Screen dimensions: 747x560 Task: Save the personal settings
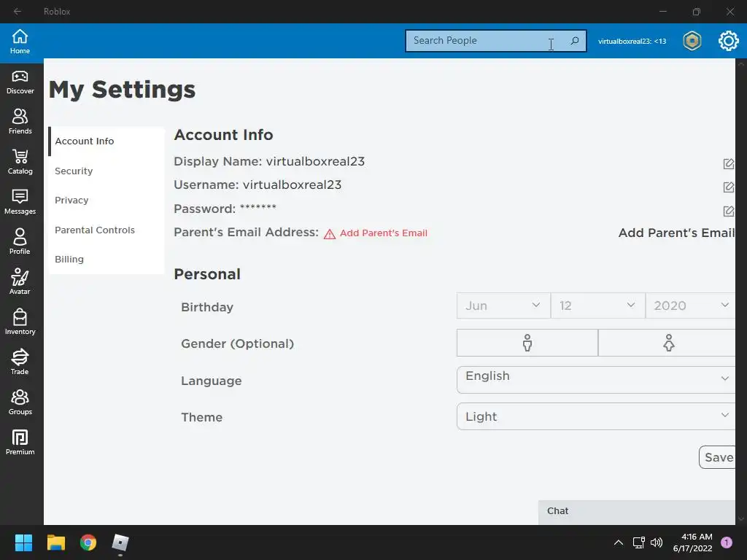pyautogui.click(x=718, y=457)
